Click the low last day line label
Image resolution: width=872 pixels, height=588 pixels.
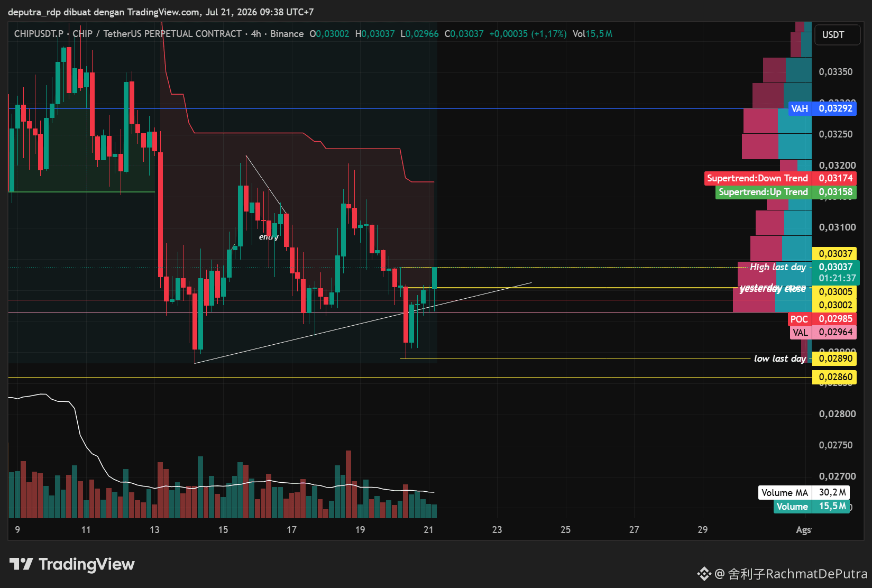[x=780, y=359]
